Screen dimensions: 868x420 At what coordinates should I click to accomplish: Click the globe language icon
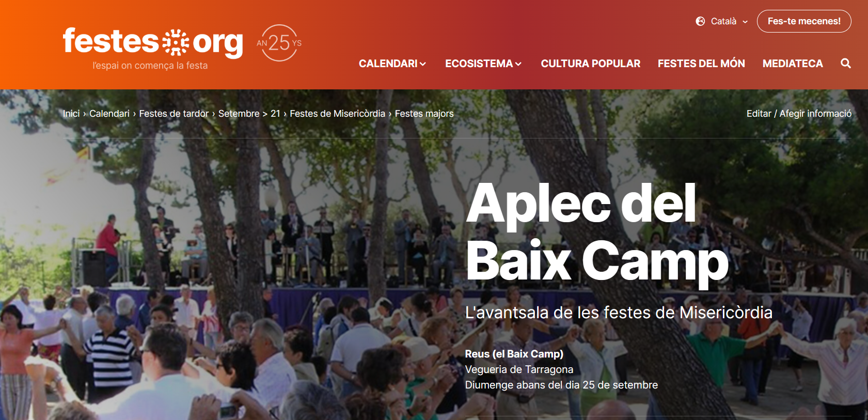click(700, 21)
